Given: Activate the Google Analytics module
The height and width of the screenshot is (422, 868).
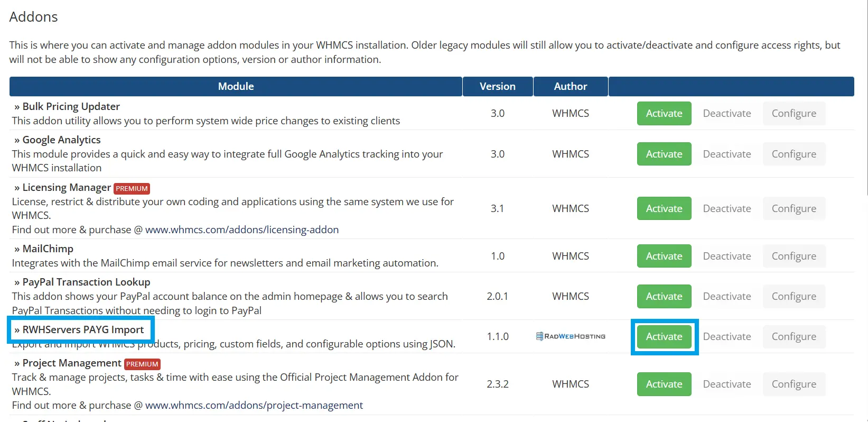Looking at the screenshot, I should coord(664,154).
